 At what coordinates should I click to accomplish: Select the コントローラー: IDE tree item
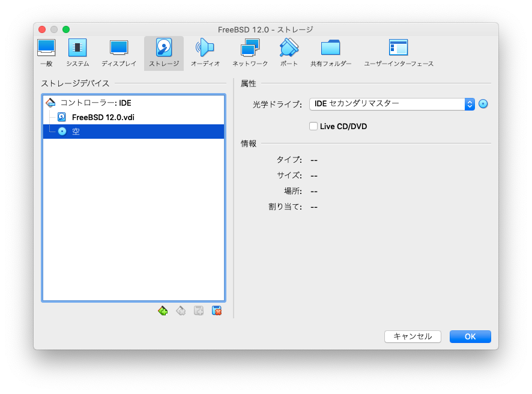(95, 103)
